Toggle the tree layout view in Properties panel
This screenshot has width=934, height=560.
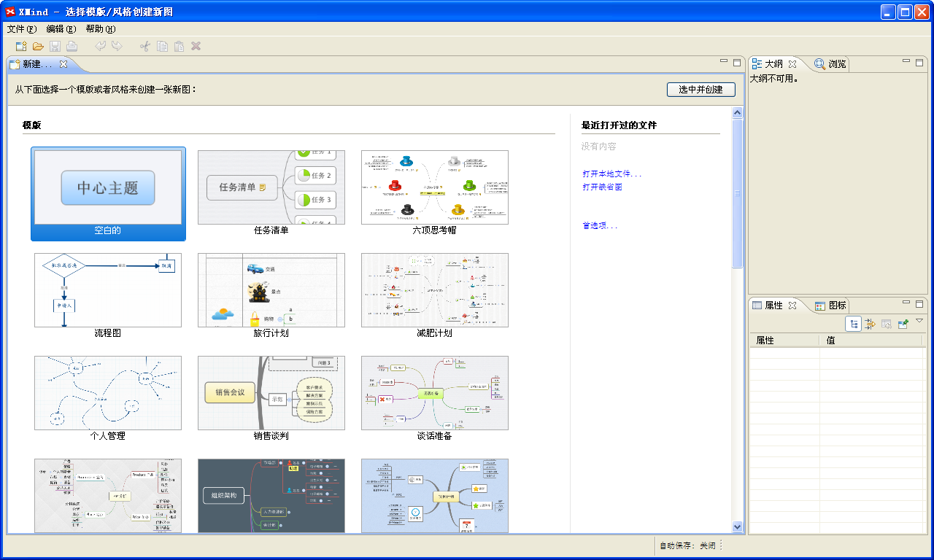pos(853,324)
